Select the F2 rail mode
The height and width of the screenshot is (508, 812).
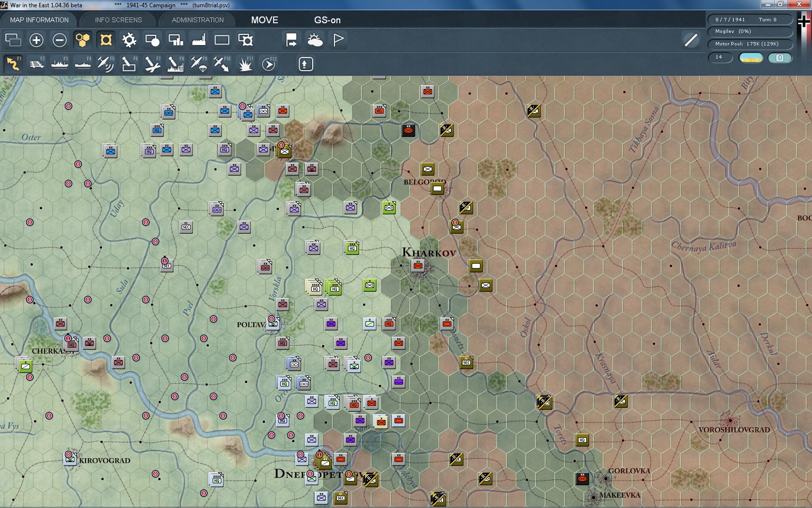coord(36,63)
